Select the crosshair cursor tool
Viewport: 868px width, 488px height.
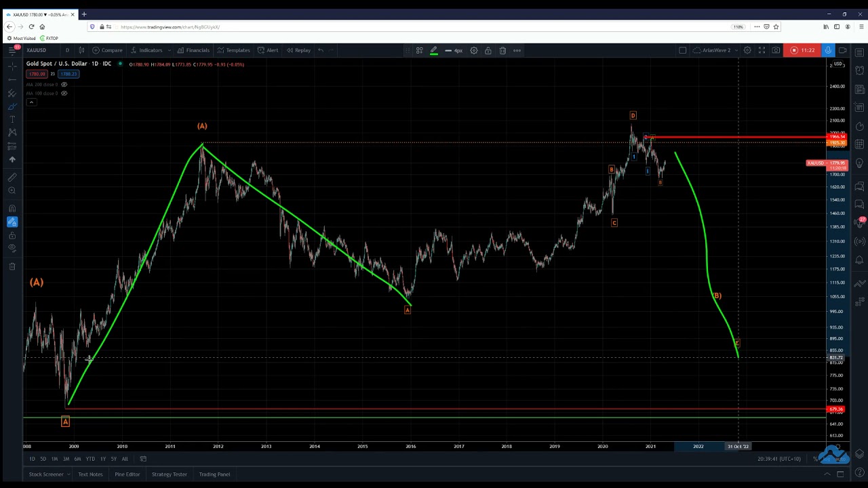click(x=12, y=66)
